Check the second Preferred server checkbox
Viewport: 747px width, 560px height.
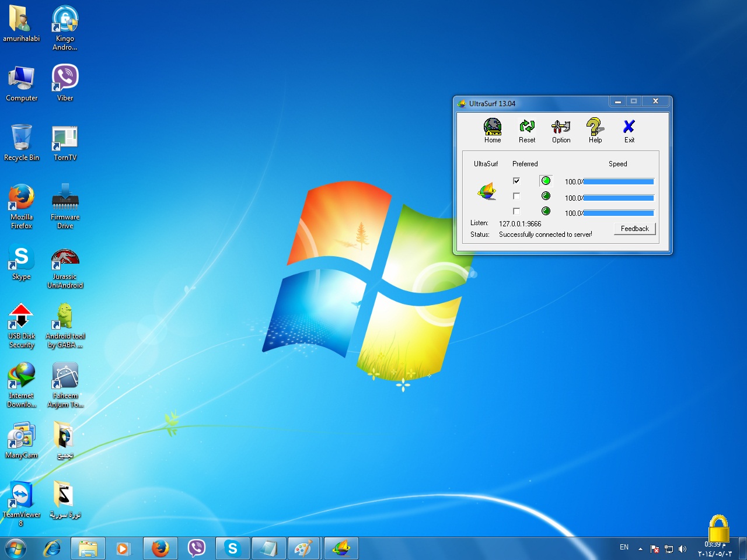516,196
